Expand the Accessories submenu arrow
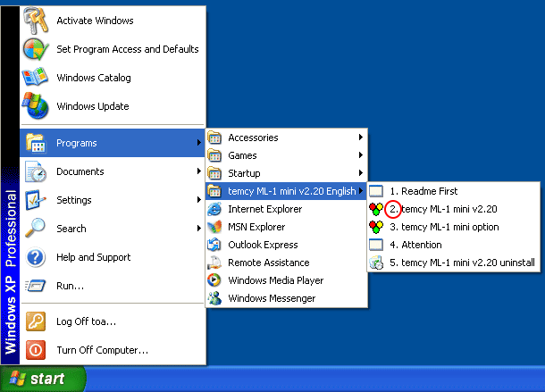This screenshot has width=545, height=392. 361,138
